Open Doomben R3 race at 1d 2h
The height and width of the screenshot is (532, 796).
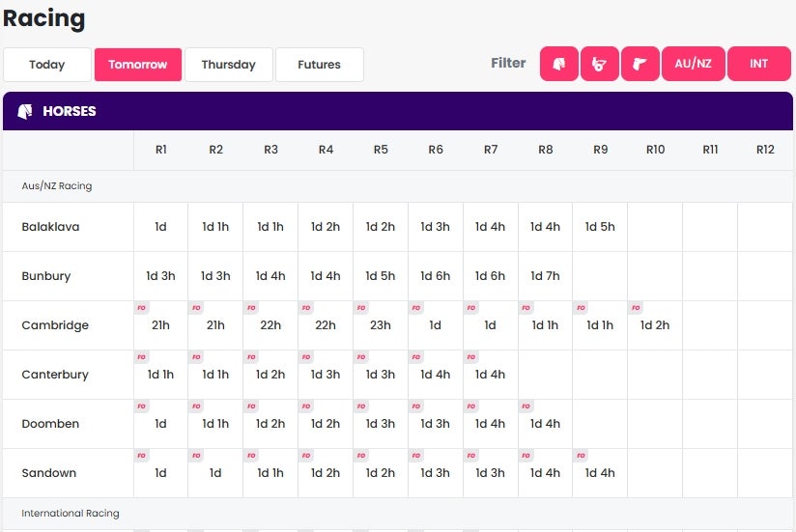pos(270,424)
